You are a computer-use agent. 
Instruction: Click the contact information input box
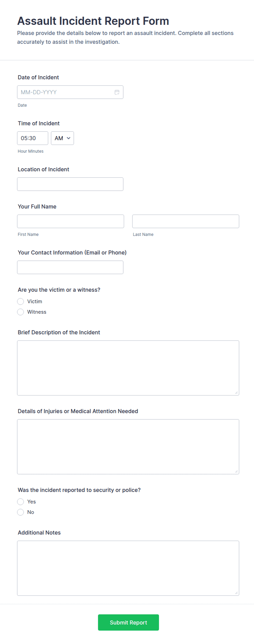click(70, 267)
